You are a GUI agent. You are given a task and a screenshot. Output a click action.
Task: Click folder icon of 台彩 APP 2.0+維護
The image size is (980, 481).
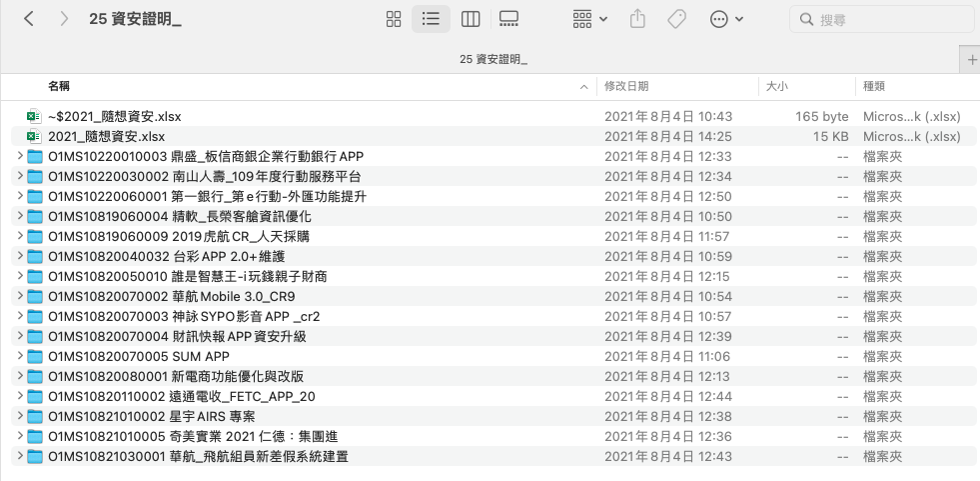pyautogui.click(x=35, y=256)
